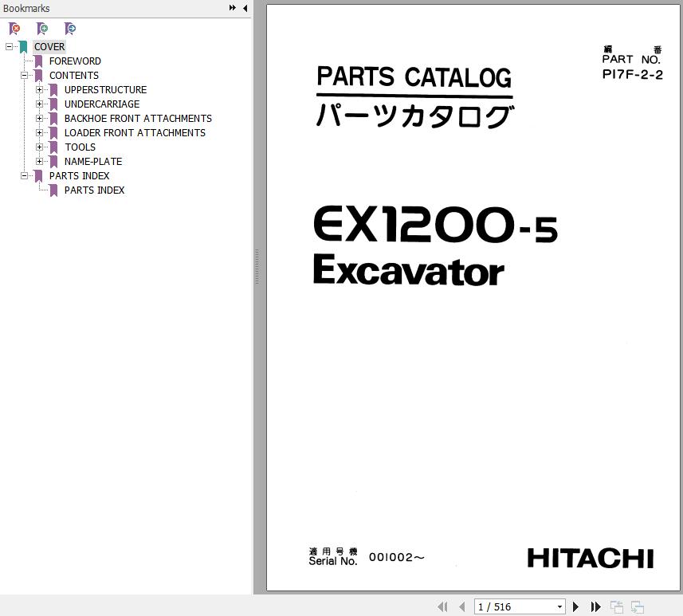Click the delete bookmark icon
The image size is (683, 616).
point(14,29)
